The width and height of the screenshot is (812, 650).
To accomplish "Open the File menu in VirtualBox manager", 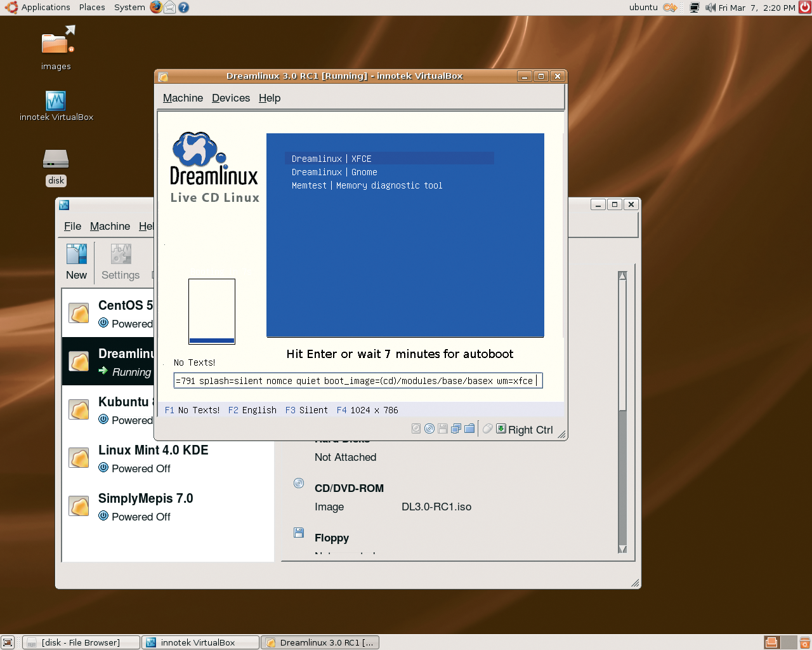I will (72, 226).
